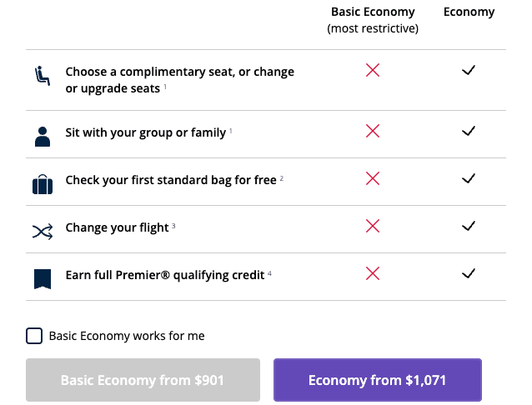Click the shuffle arrows change flight icon
This screenshot has height=405, width=532.
(43, 232)
